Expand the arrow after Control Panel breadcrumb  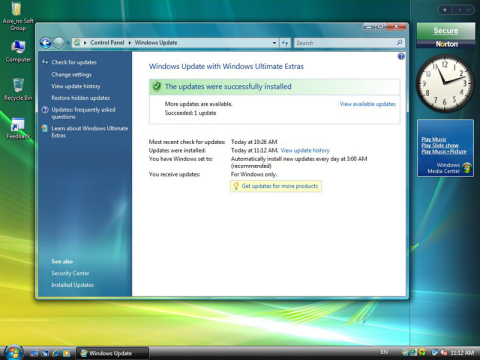click(x=130, y=43)
